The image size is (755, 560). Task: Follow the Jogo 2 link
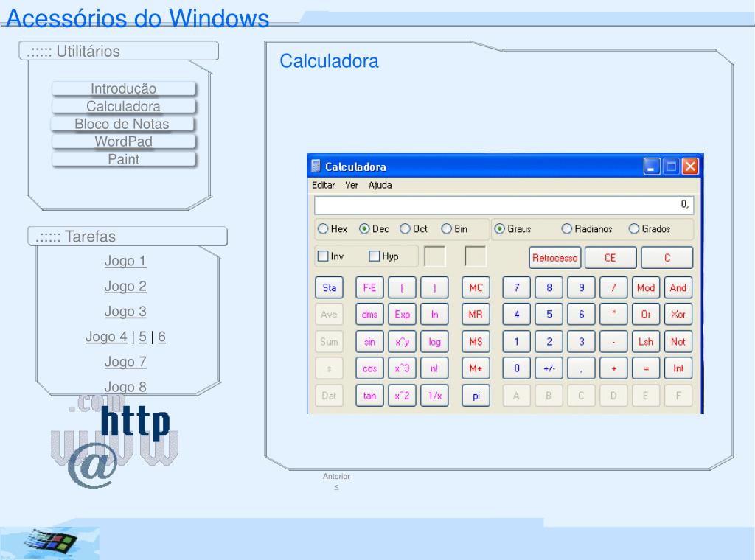pos(125,286)
